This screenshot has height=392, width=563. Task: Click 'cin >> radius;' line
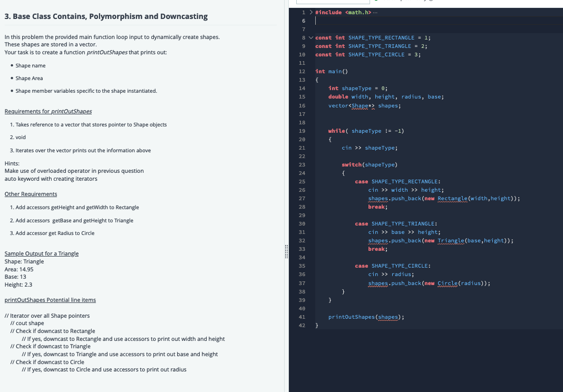391,275
